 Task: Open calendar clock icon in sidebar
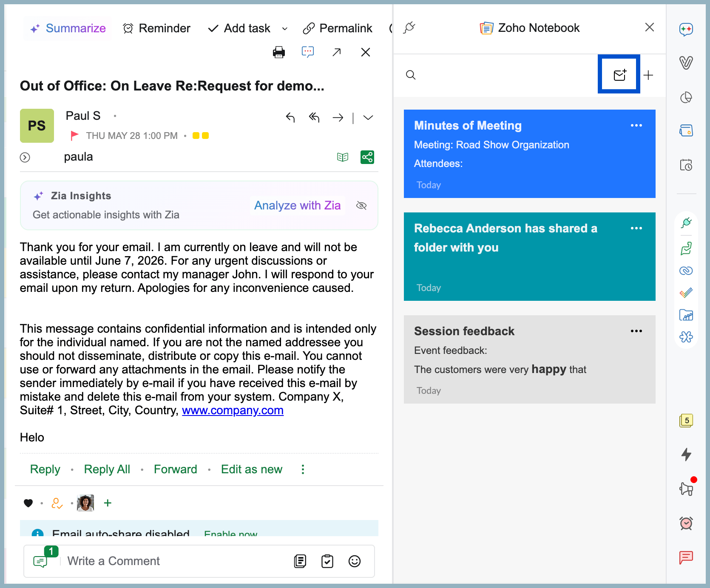tap(686, 164)
